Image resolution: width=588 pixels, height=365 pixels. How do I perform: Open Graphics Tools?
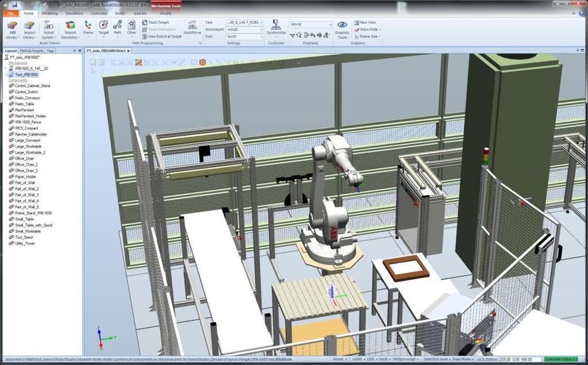click(x=342, y=30)
